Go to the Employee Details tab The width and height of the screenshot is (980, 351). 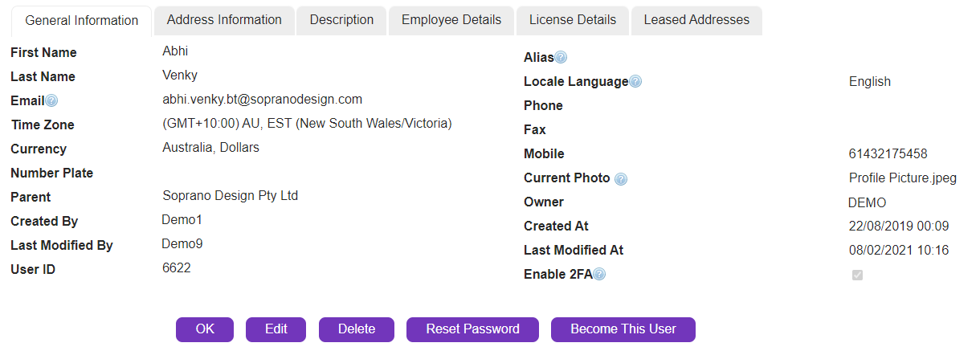[451, 20]
